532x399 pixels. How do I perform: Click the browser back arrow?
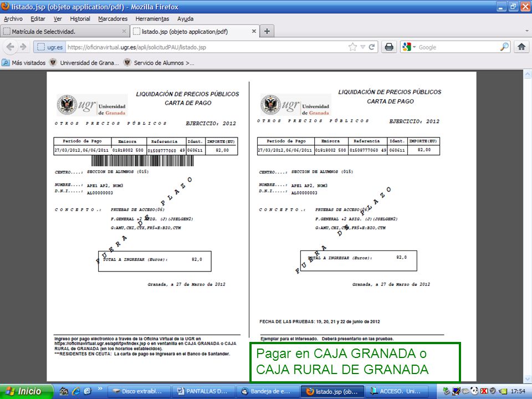tap(10, 47)
